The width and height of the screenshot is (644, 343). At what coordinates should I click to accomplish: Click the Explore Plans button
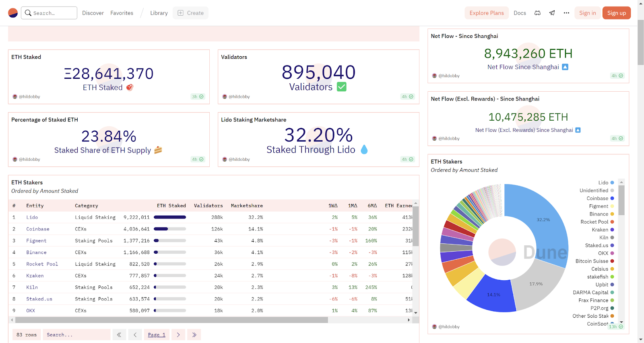(x=486, y=13)
